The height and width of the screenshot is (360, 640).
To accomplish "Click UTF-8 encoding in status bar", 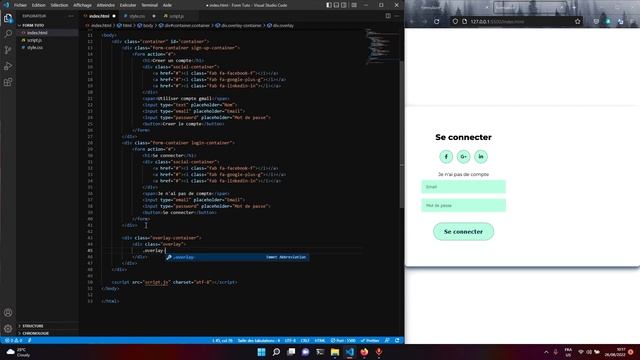I will [x=290, y=340].
